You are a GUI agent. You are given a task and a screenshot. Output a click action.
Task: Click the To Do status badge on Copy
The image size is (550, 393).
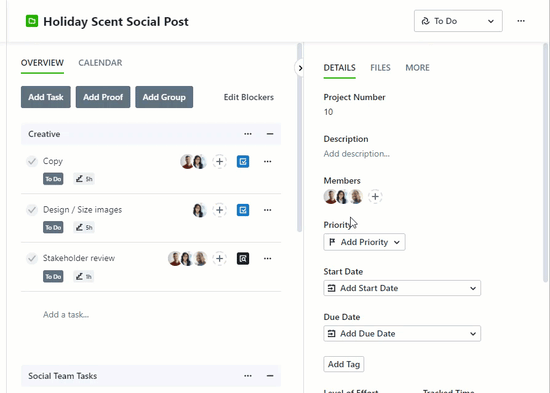pos(53,179)
